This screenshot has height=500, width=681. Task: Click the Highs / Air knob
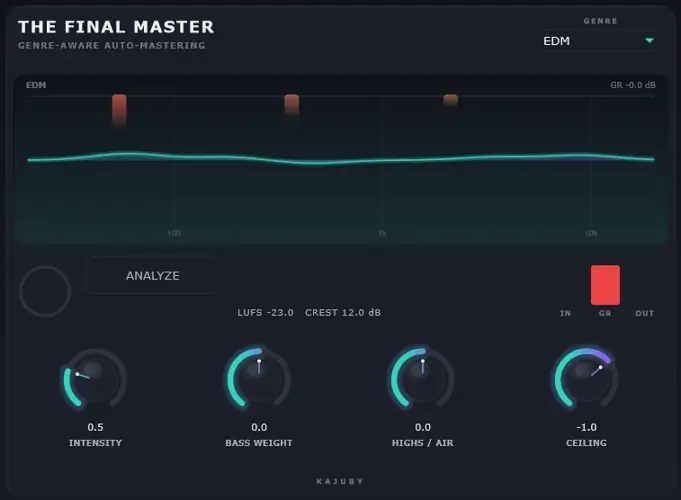click(423, 379)
